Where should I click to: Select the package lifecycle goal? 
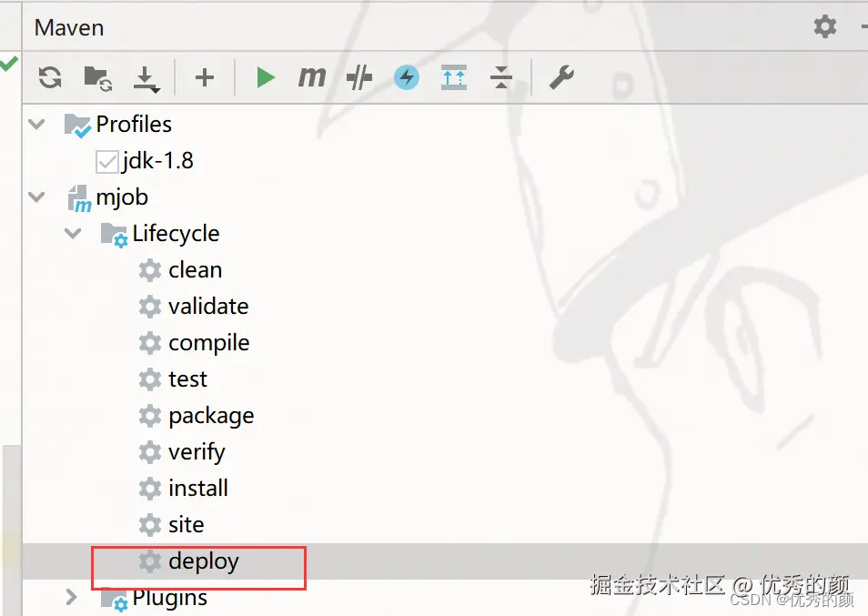coord(211,417)
